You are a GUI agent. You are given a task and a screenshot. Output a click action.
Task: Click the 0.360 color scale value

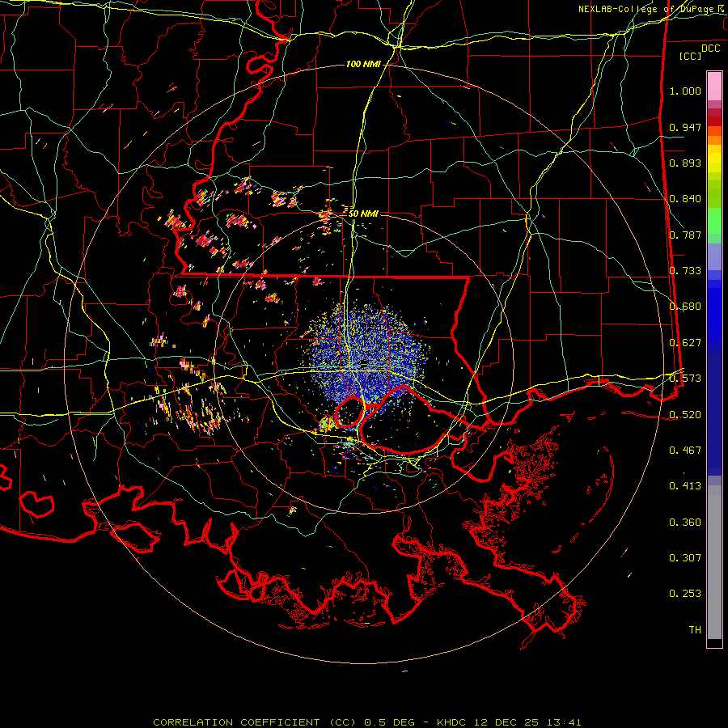685,523
